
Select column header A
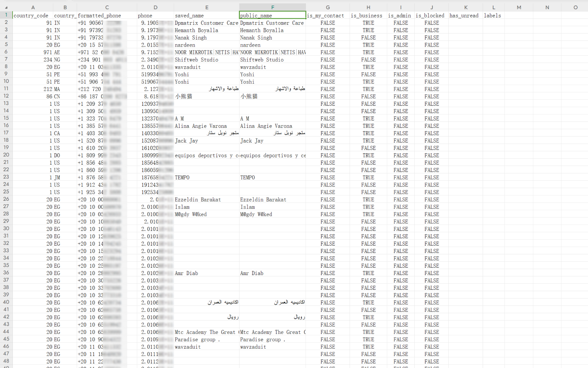tap(33, 7)
